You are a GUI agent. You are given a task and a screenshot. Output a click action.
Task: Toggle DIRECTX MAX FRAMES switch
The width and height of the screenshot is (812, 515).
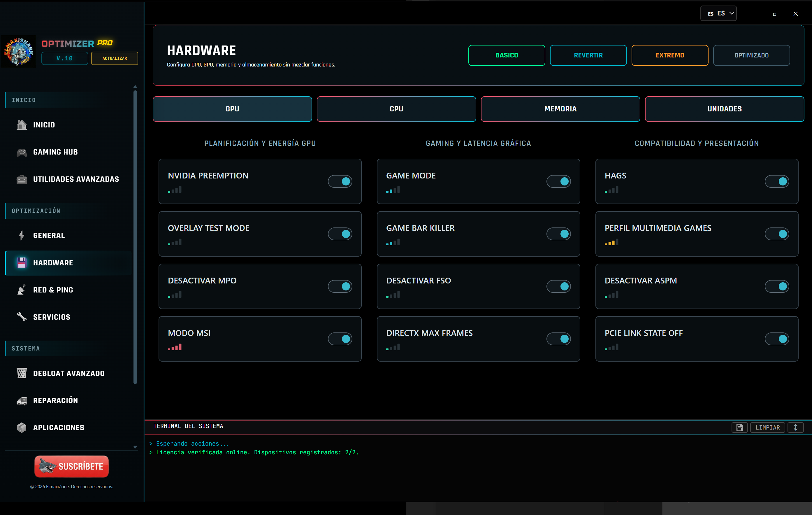(558, 339)
